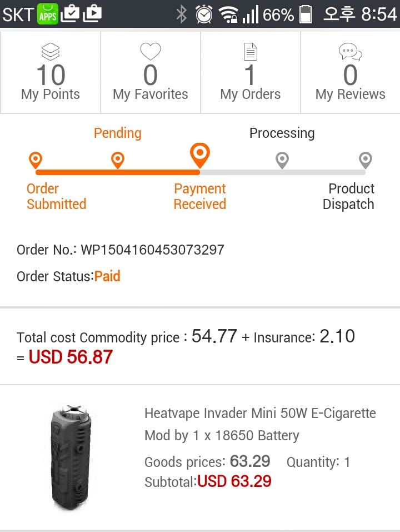Select the Processing stage label

click(282, 133)
